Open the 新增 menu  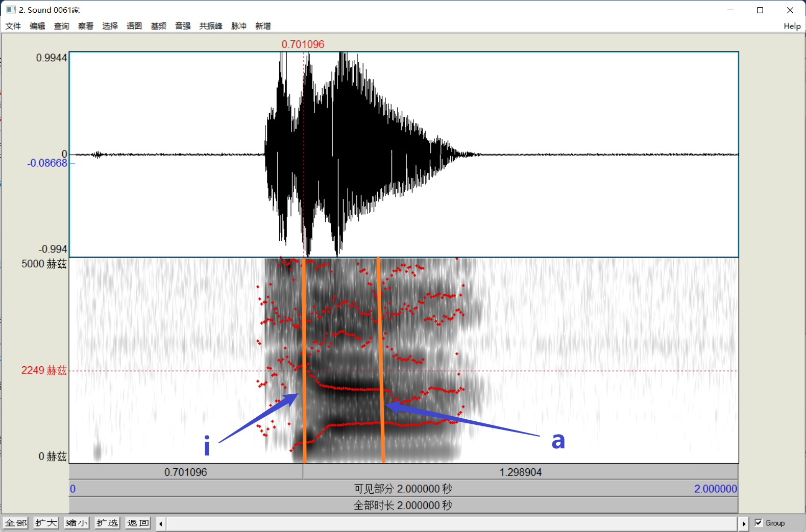(263, 26)
